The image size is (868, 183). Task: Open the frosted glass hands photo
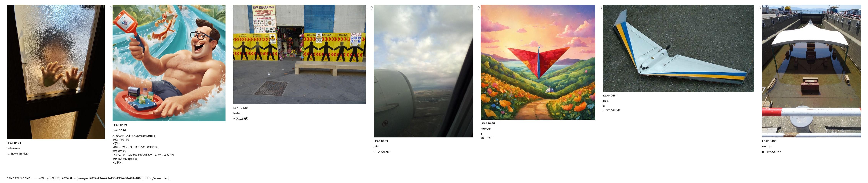56,72
